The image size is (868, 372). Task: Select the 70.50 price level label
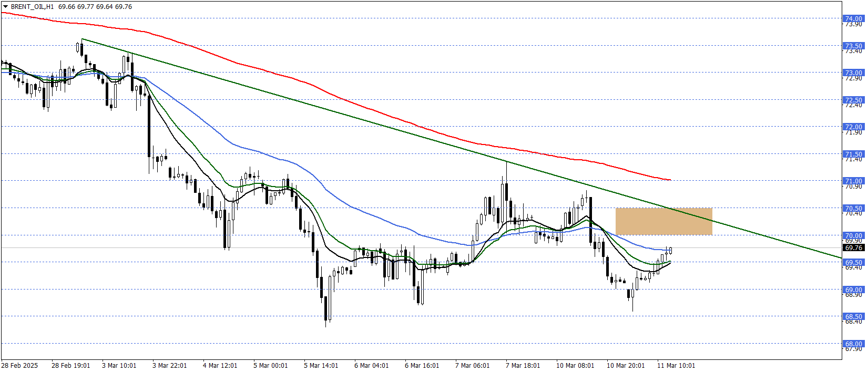point(853,208)
